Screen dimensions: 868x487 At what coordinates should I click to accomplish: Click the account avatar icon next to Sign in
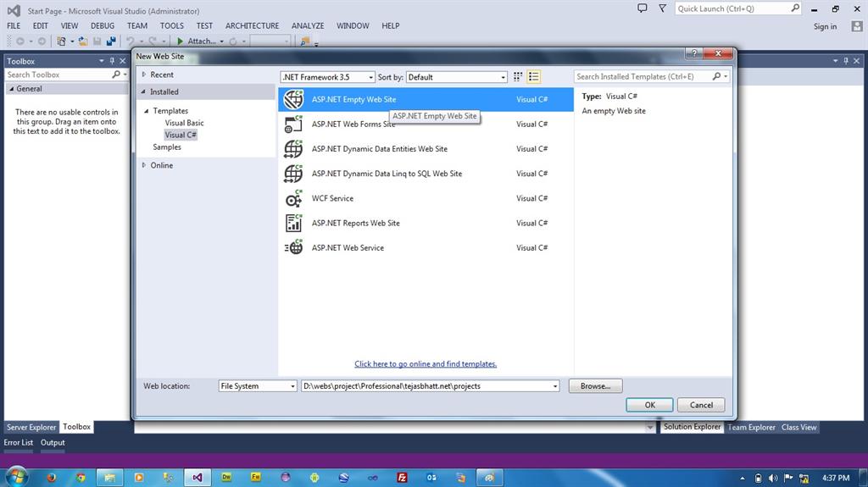click(857, 26)
